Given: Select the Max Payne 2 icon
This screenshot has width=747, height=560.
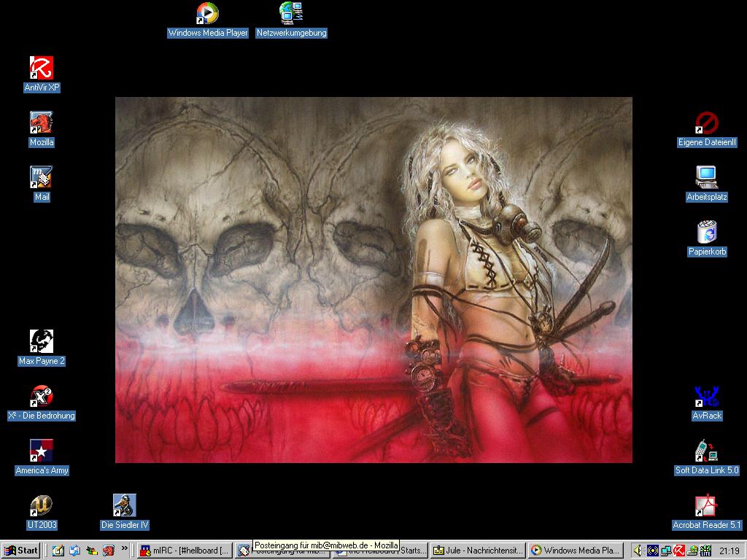Looking at the screenshot, I should (42, 342).
